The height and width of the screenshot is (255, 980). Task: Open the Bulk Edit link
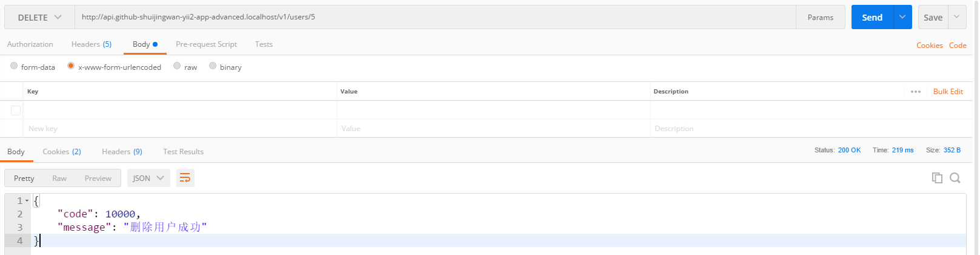(x=948, y=92)
